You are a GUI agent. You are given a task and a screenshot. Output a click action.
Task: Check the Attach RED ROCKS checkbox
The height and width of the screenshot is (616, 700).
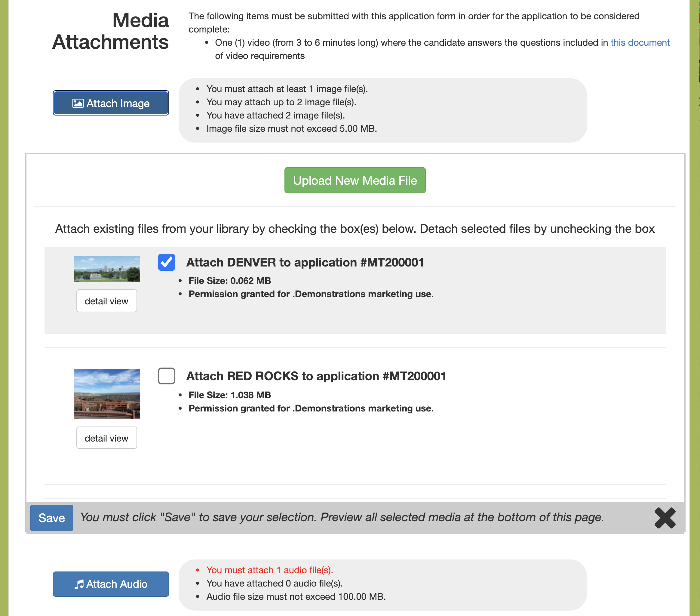[x=167, y=376]
